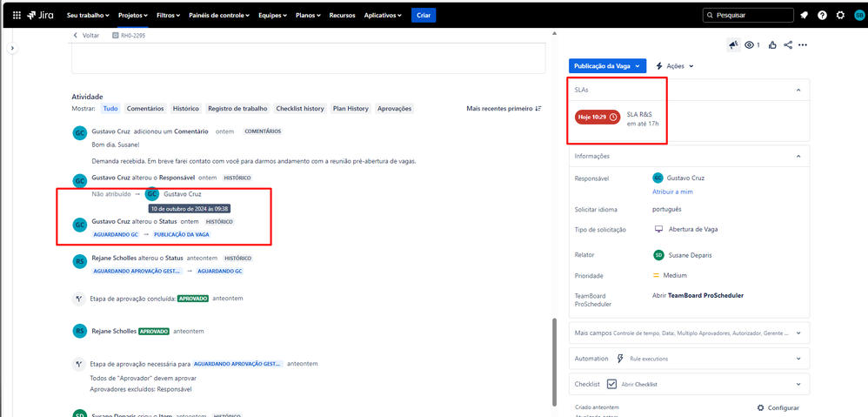Click the Checklist checkbox icon
Screen dimensions: 868x417
(x=611, y=384)
